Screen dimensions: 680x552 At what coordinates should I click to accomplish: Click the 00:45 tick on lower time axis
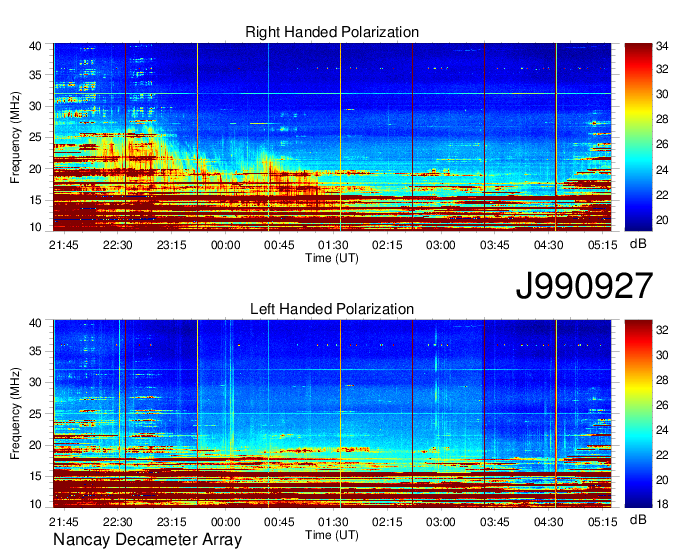[x=279, y=522]
